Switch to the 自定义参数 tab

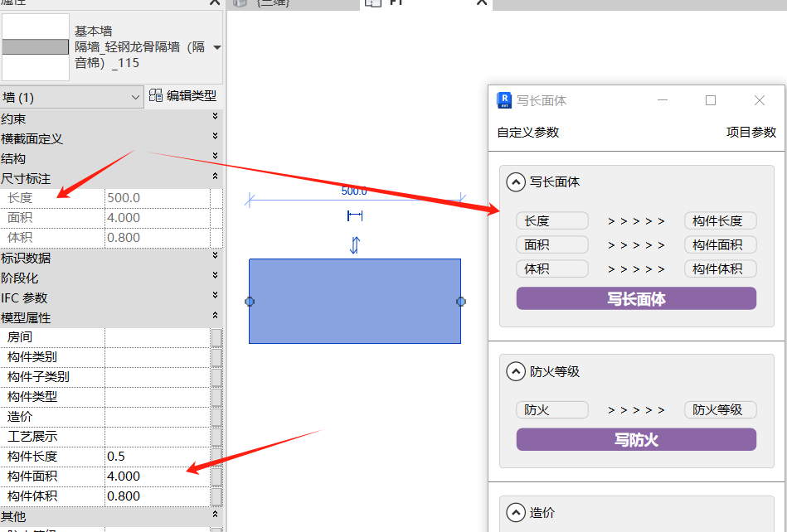(528, 133)
